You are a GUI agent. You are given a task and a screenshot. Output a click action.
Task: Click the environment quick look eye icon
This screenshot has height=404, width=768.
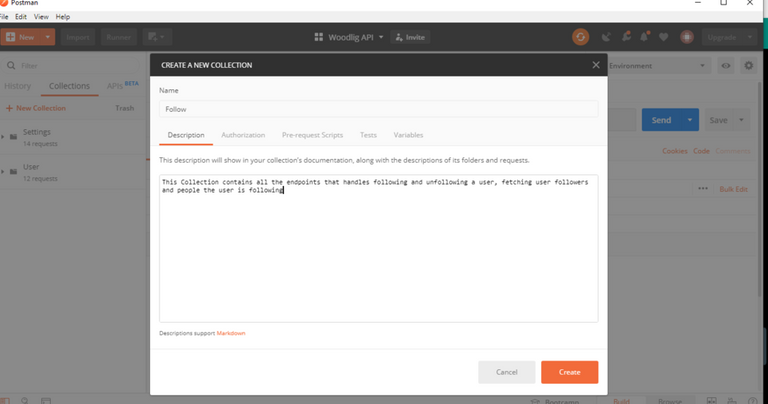point(725,66)
